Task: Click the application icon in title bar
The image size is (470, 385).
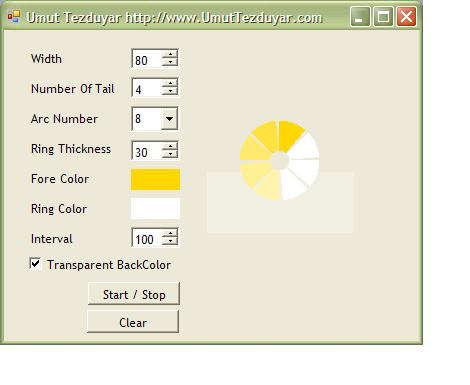Action: point(14,16)
